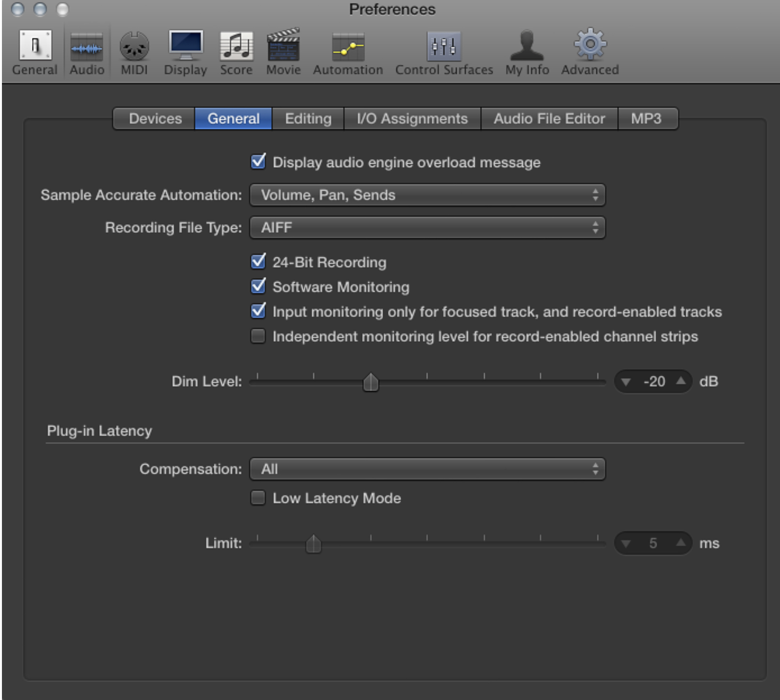
Task: Open Sample Accurate Automation dropdown
Action: (427, 195)
